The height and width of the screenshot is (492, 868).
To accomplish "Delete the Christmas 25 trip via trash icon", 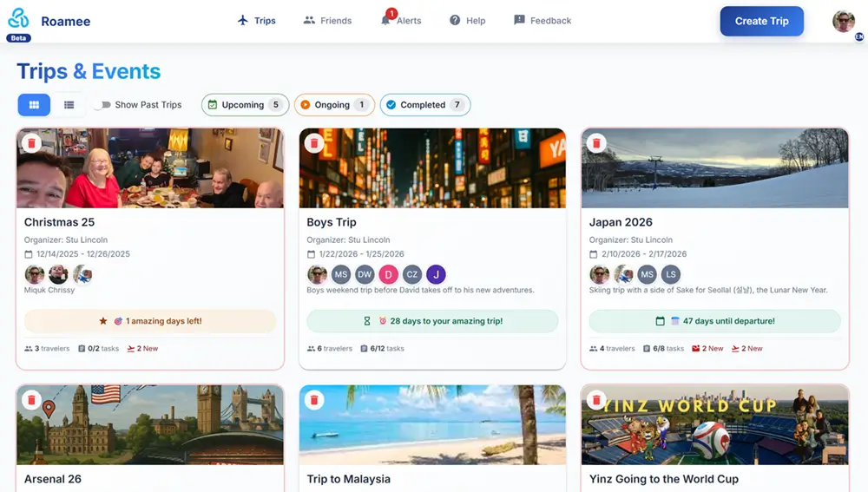I will coord(31,143).
